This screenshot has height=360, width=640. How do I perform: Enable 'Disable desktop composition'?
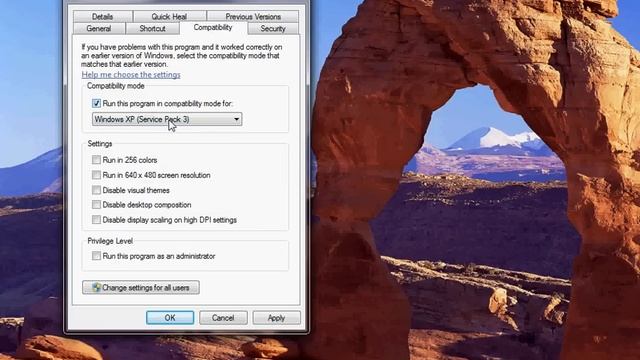click(x=96, y=204)
